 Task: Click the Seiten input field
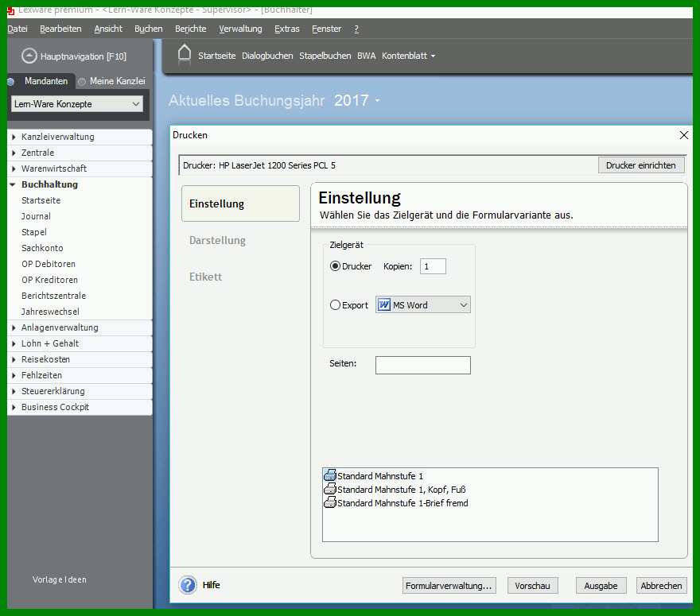click(422, 365)
